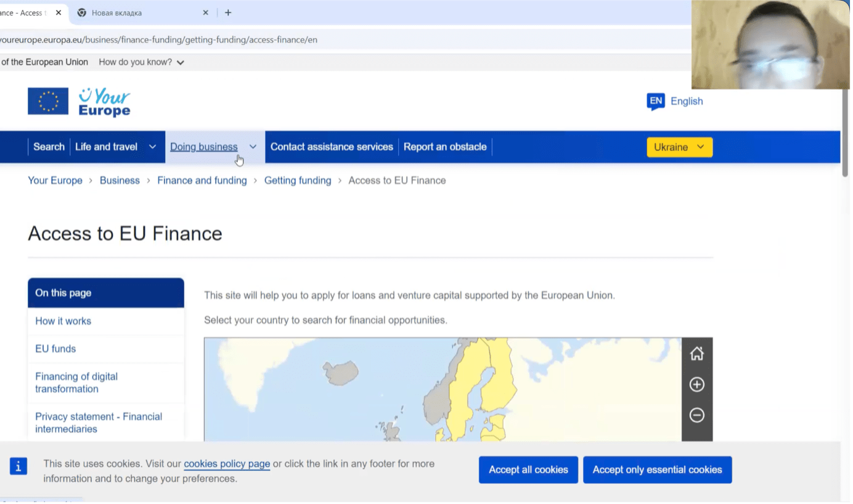Close the first browser tab
Viewport: 853px width, 504px height.
(x=59, y=12)
